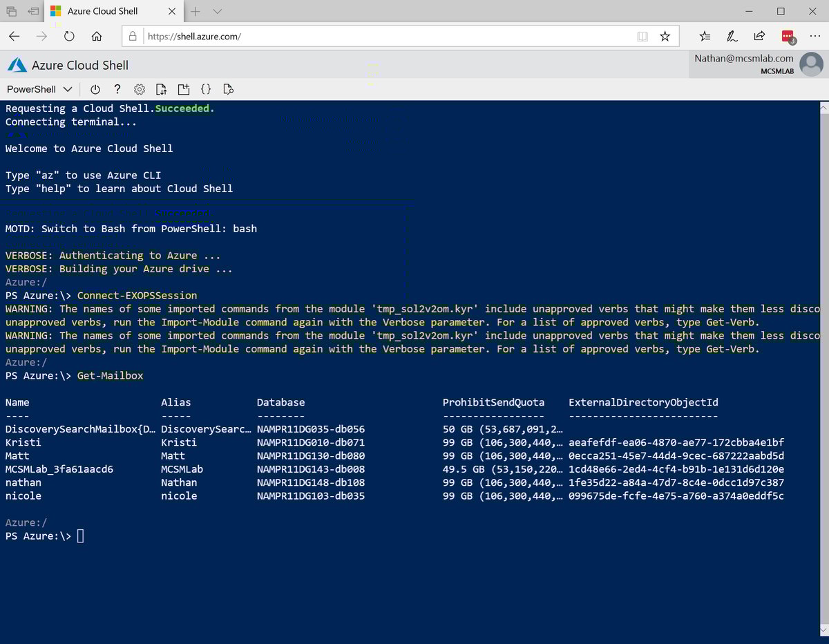Click the Share page icon

[759, 37]
